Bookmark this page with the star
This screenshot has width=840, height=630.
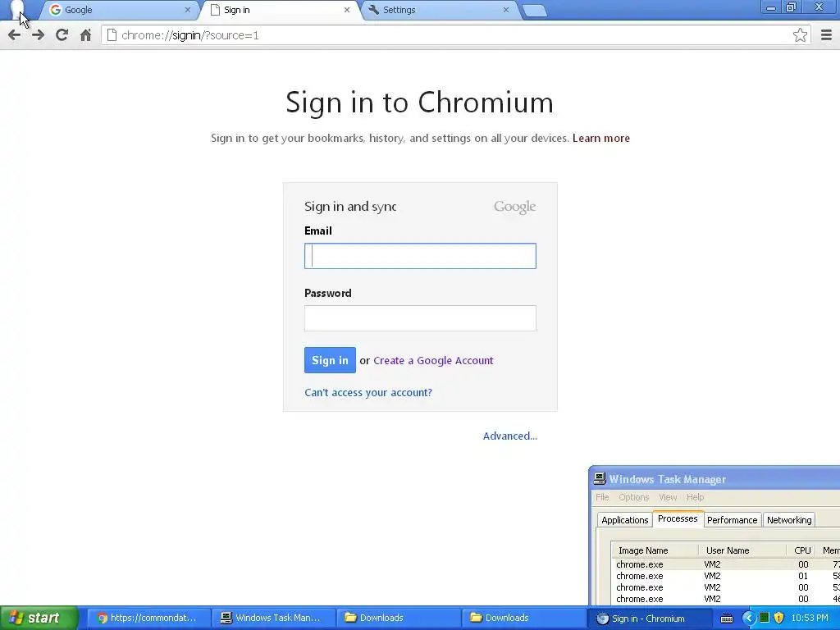coord(800,35)
